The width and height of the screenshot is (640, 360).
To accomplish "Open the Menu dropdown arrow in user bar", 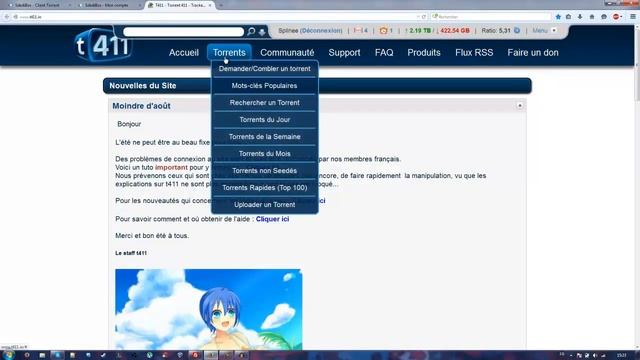I will 554,31.
